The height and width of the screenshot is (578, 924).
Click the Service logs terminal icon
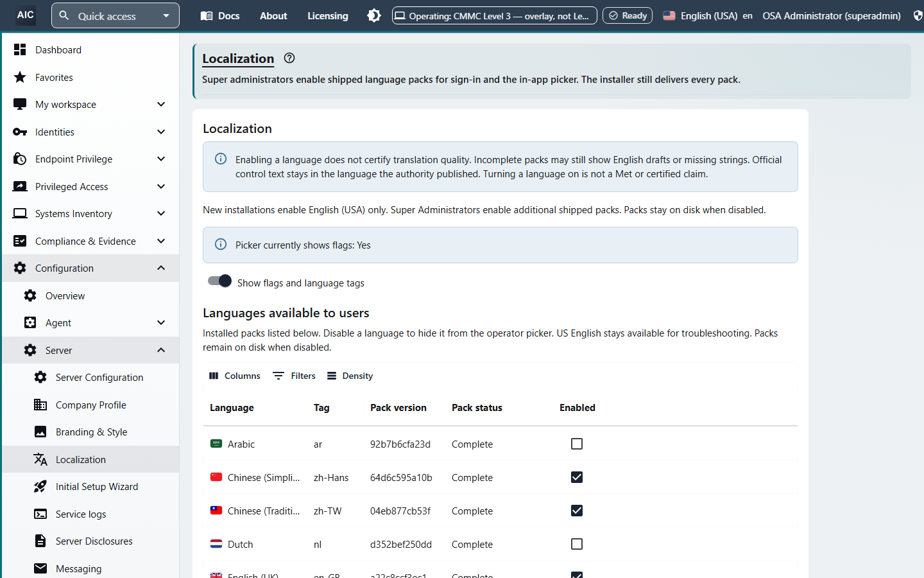tap(40, 514)
